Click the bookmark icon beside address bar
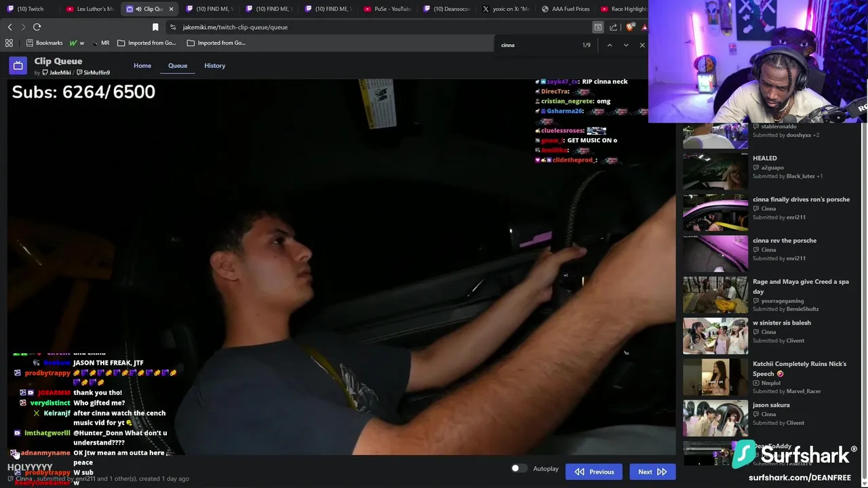The image size is (868, 488). pyautogui.click(x=155, y=27)
